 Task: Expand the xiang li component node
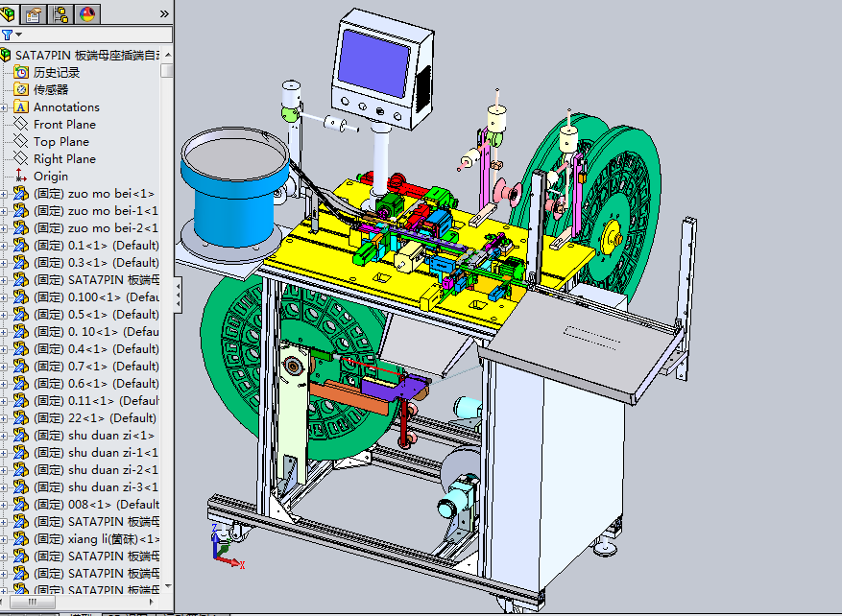click(x=4, y=538)
